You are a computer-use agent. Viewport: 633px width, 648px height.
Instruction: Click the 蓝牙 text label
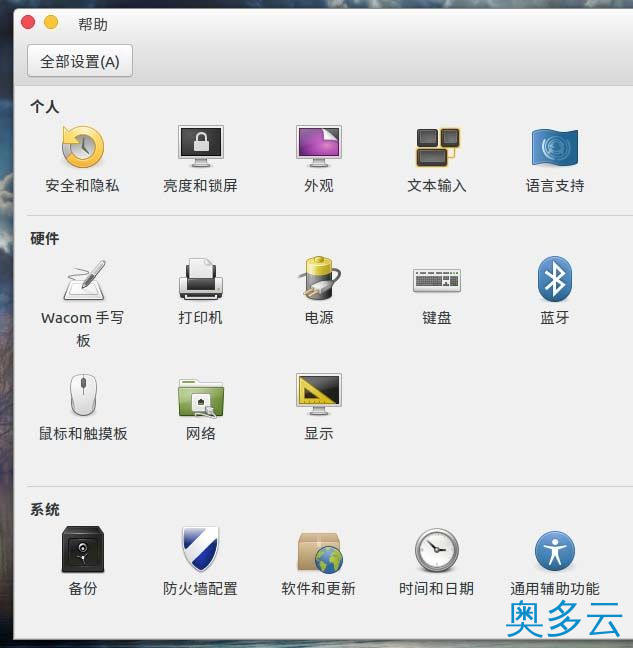click(555, 318)
